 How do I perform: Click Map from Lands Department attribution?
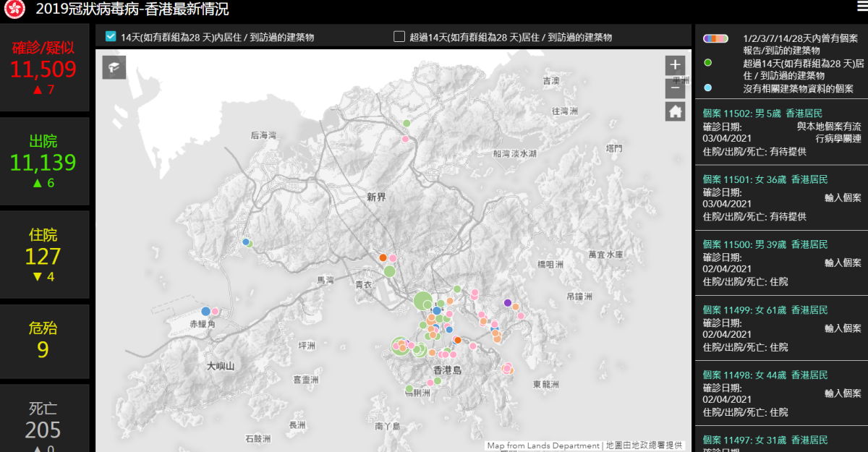pyautogui.click(x=542, y=445)
